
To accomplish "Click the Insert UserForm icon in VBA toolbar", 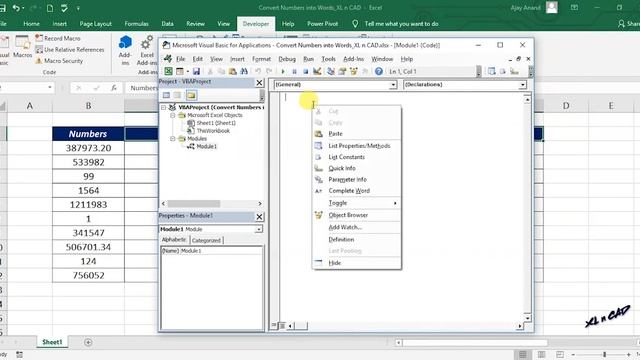I will click(180, 71).
